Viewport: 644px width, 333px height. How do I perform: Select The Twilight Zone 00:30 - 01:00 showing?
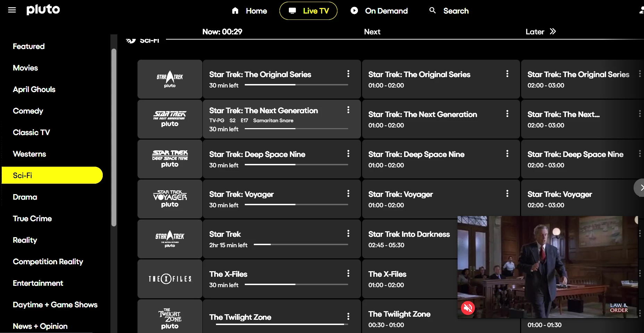[x=410, y=316]
